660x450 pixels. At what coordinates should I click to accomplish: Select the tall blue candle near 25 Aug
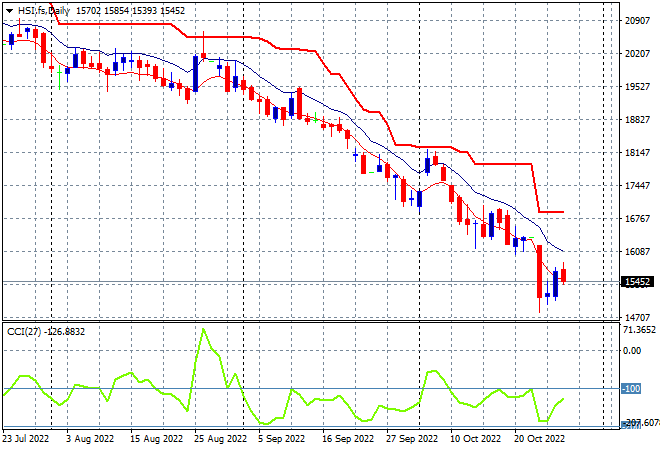195,73
